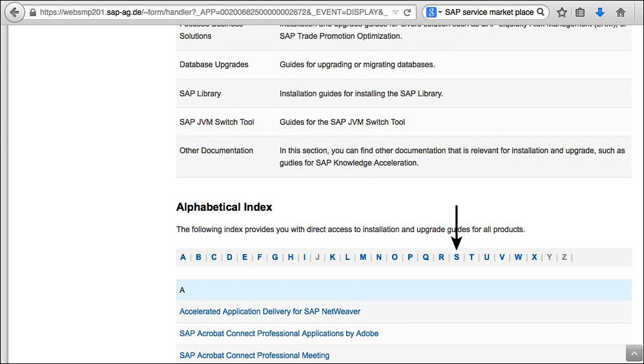Viewport: 644px width, 364px height.
Task: Jump to index letter S
Action: pos(457,257)
